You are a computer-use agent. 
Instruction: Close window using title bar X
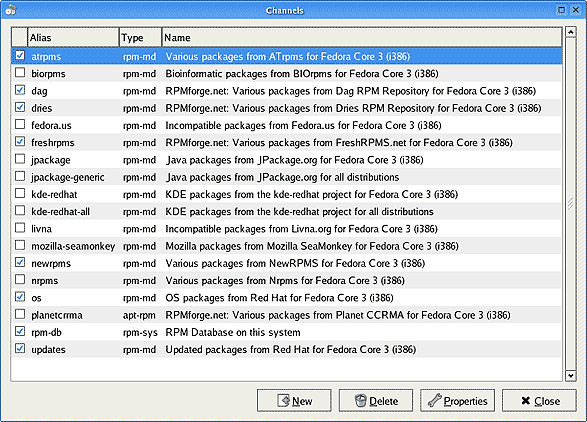point(576,10)
